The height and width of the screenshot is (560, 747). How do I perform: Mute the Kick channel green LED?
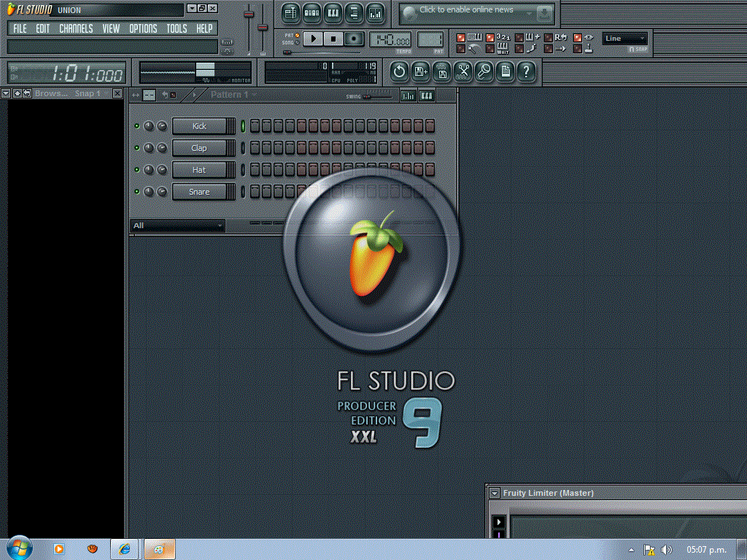tap(136, 126)
